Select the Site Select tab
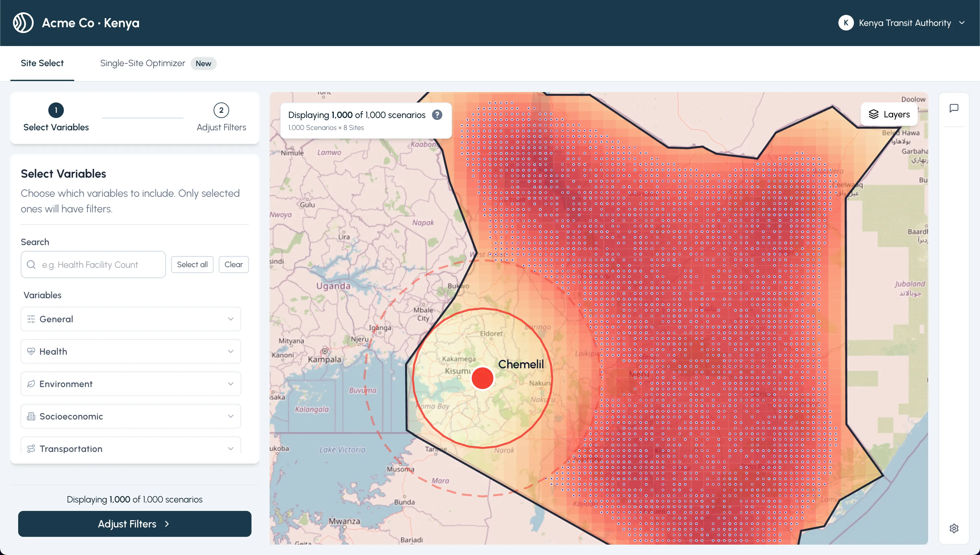The image size is (980, 555). coord(42,63)
